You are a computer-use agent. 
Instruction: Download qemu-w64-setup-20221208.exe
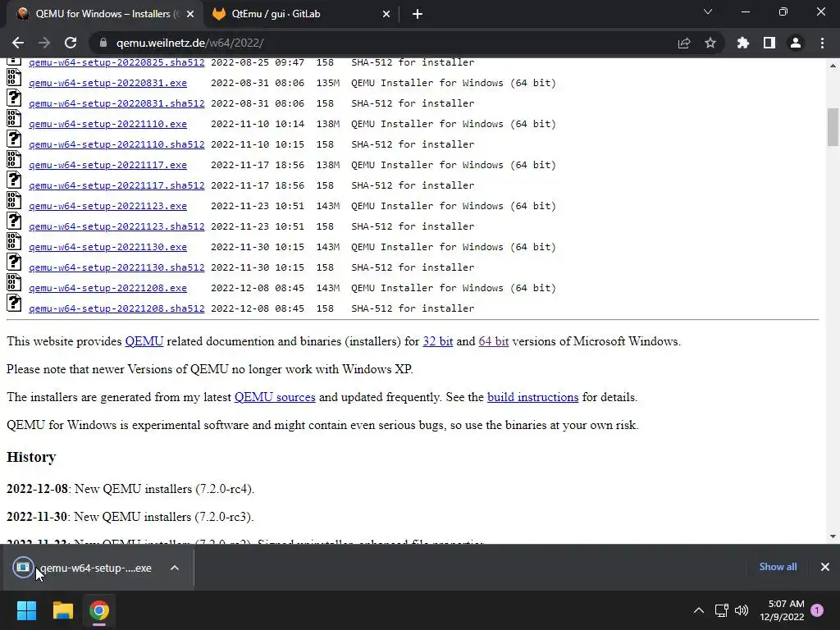[x=107, y=288]
